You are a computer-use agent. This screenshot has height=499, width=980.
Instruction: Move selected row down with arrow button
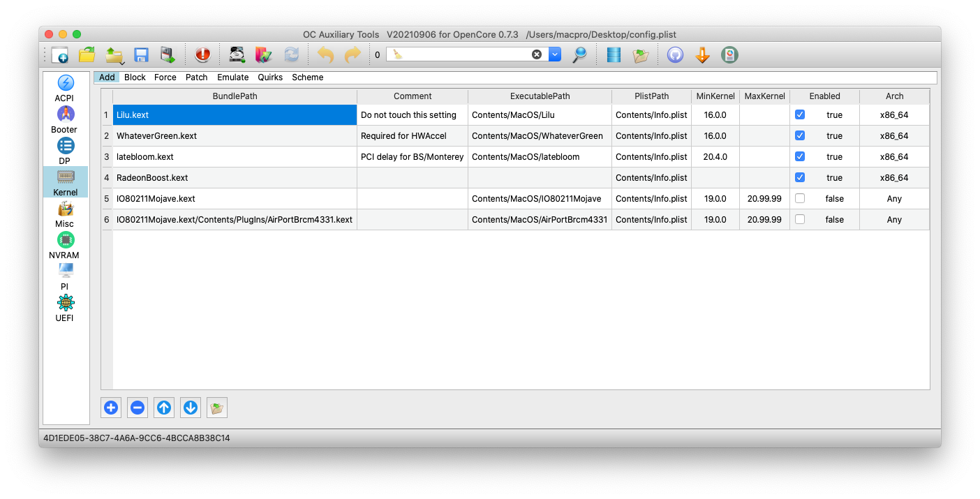tap(191, 408)
